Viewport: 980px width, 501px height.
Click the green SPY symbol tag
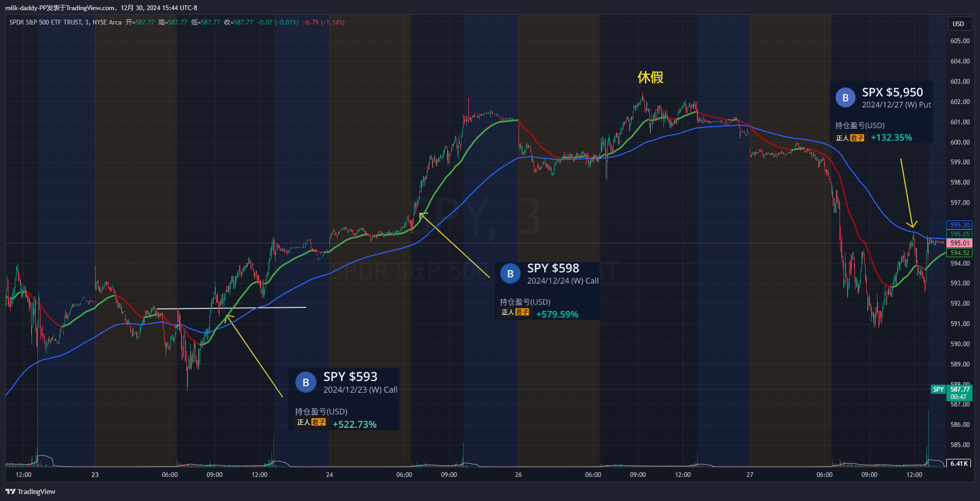tap(938, 389)
